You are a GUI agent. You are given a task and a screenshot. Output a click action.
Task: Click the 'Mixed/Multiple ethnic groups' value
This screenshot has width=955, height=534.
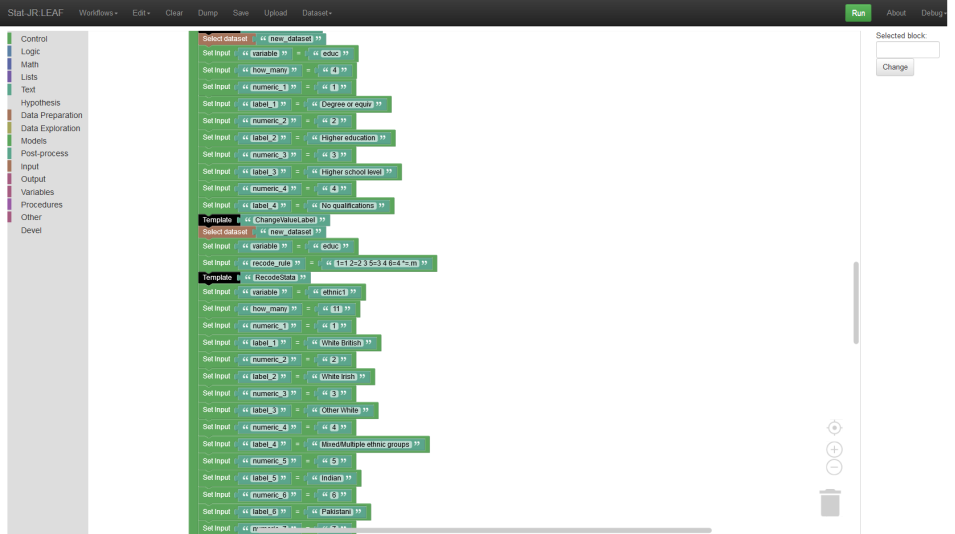coord(365,444)
